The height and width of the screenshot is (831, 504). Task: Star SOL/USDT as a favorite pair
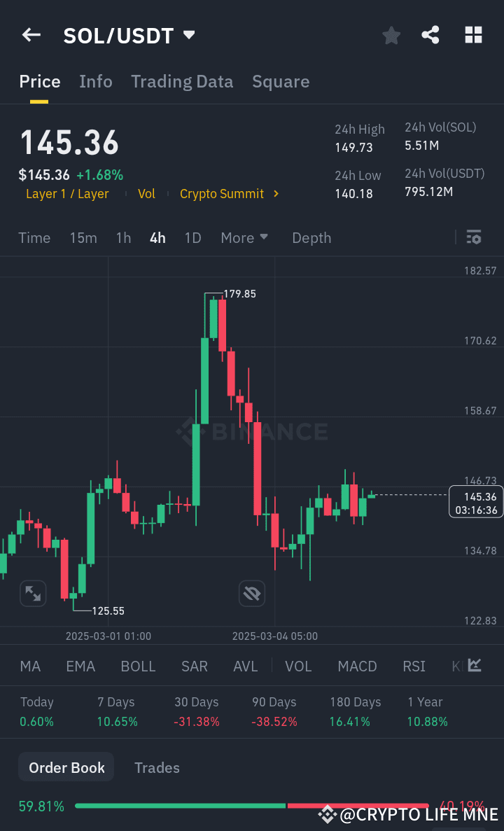391,34
